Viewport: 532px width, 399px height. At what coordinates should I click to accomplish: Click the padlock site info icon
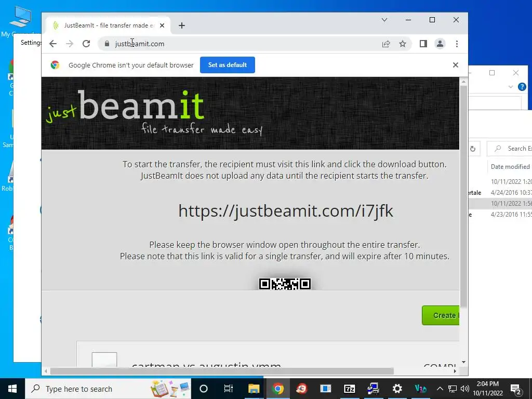pos(107,44)
